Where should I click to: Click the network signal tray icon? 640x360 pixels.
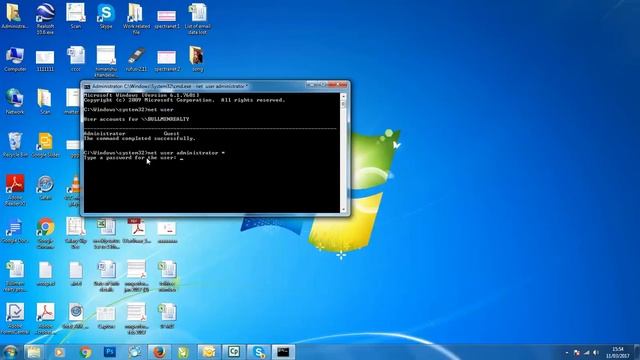tap(587, 352)
